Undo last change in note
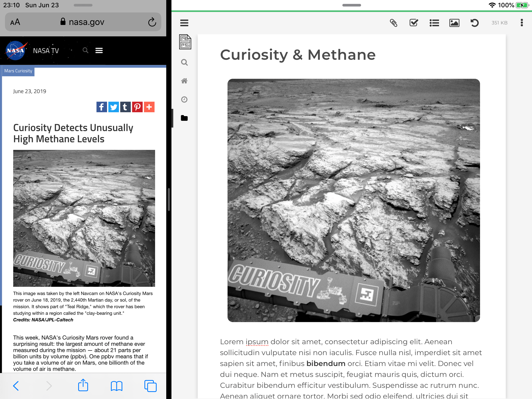 tap(475, 23)
